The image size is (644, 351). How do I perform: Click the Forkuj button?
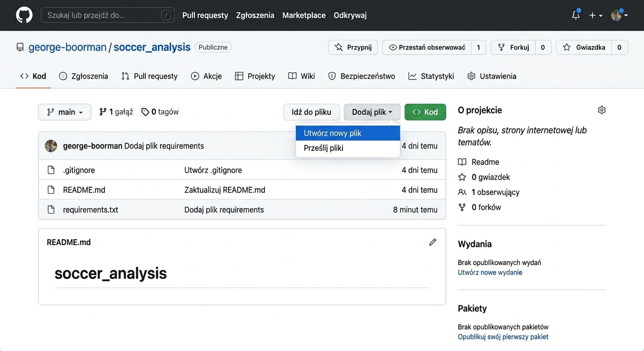tap(513, 47)
